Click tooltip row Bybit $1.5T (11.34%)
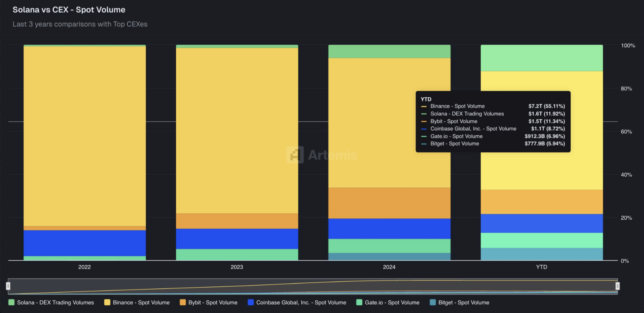Image resolution: width=644 pixels, height=313 pixels. click(493, 121)
